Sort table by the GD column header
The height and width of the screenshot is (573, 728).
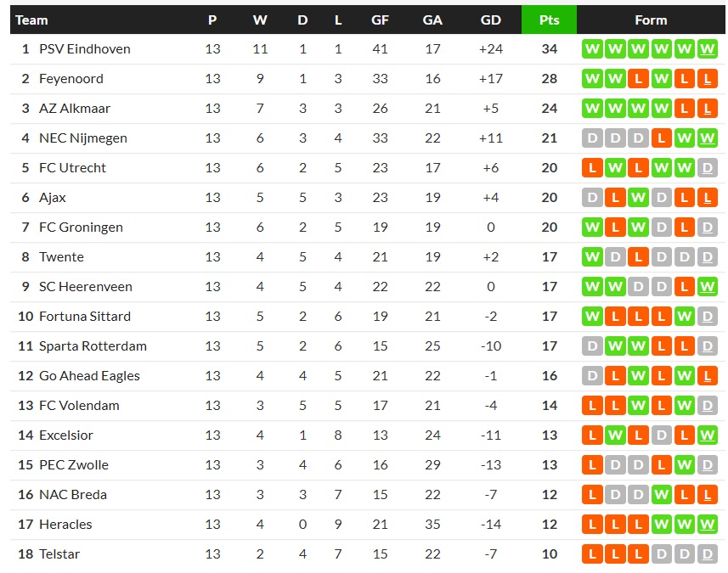490,20
